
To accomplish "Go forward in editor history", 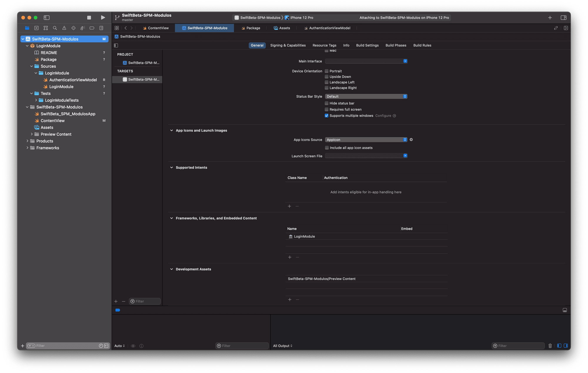I will coord(131,28).
